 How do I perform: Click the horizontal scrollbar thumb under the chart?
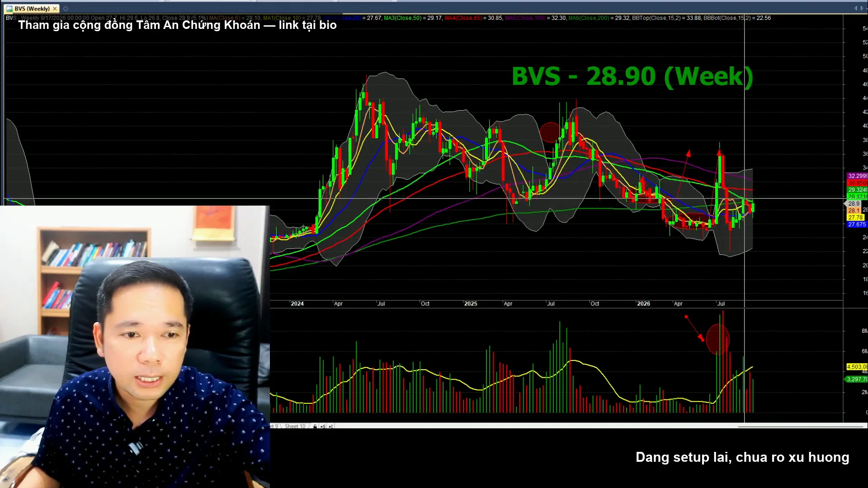click(801, 426)
